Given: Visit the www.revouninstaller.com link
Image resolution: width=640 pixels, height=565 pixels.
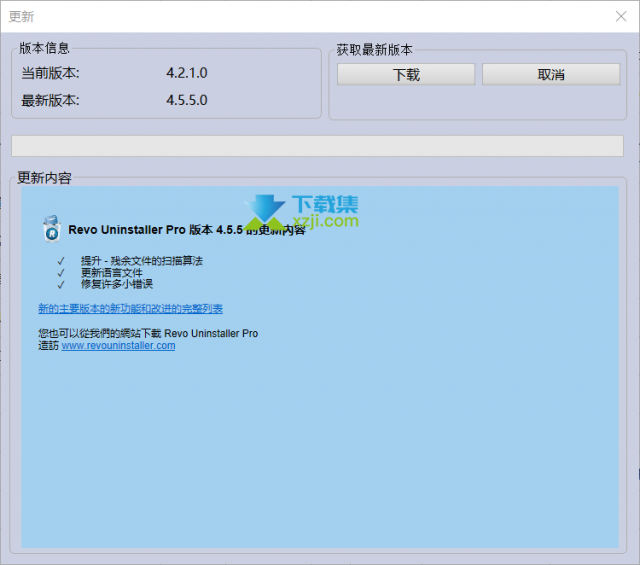Looking at the screenshot, I should click(x=118, y=345).
